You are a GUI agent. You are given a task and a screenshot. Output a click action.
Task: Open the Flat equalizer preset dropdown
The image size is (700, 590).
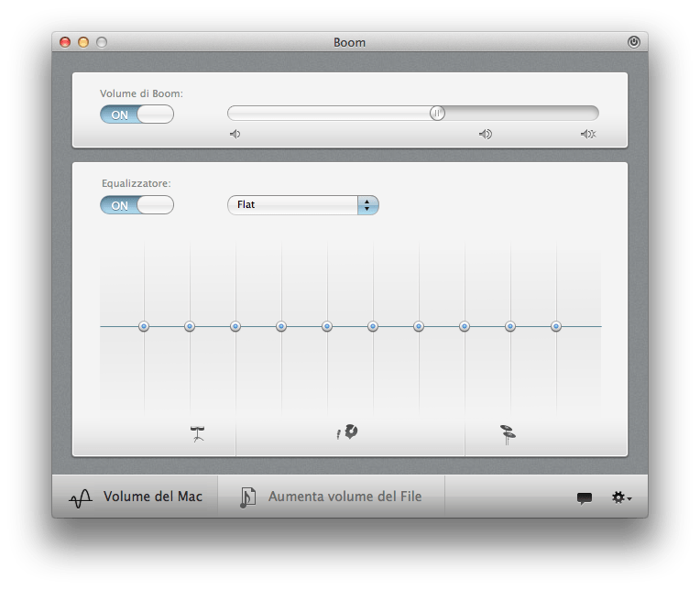click(x=303, y=205)
